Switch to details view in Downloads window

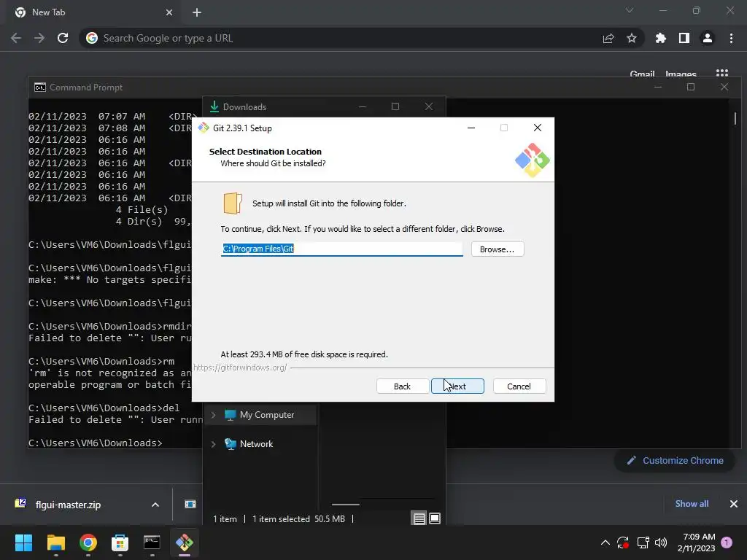pyautogui.click(x=419, y=518)
